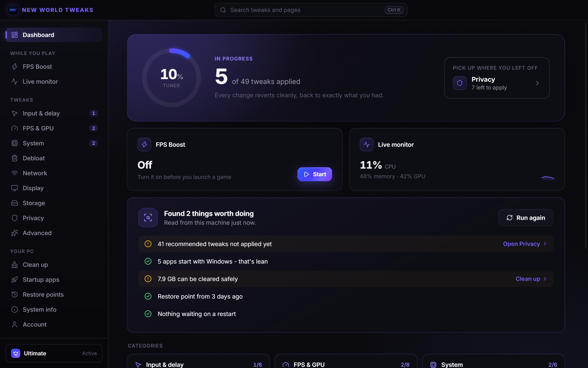Open the FPS & GPU 2/8 category card
588x368 pixels.
click(x=346, y=361)
